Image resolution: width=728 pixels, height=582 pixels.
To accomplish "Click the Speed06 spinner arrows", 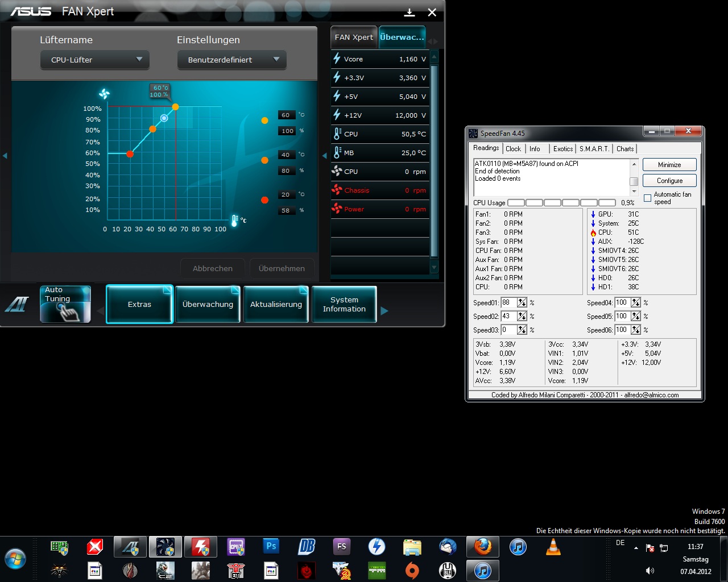I will click(x=636, y=330).
